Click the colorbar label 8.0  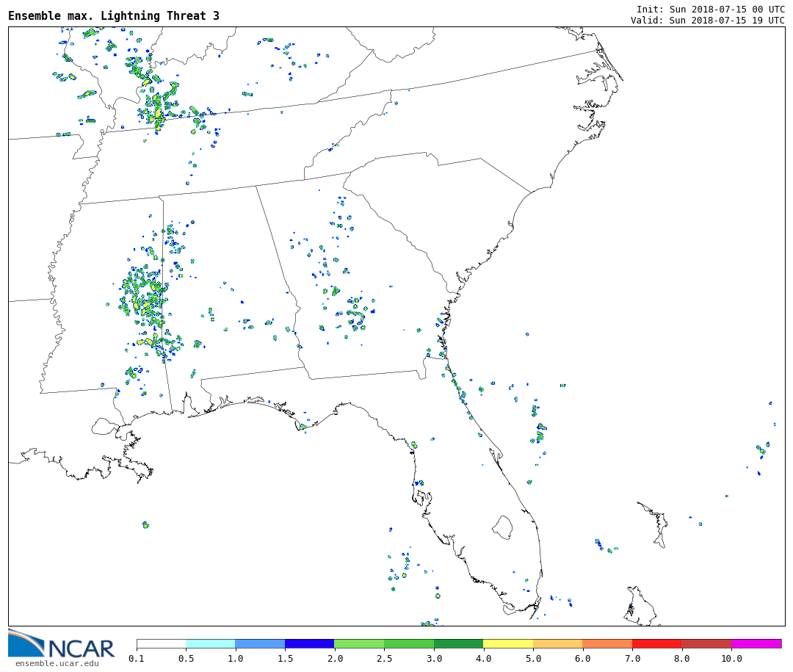click(x=681, y=658)
